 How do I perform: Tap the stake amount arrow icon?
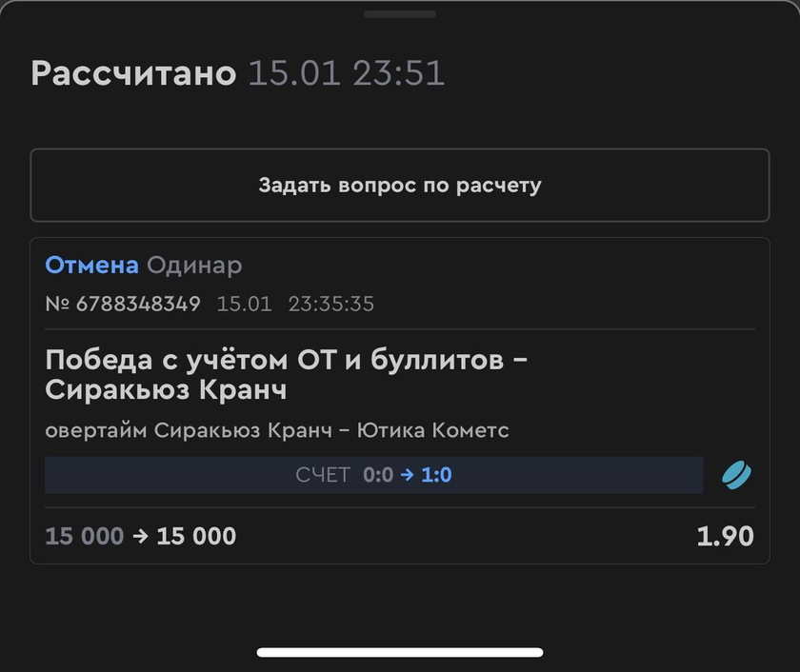(140, 537)
